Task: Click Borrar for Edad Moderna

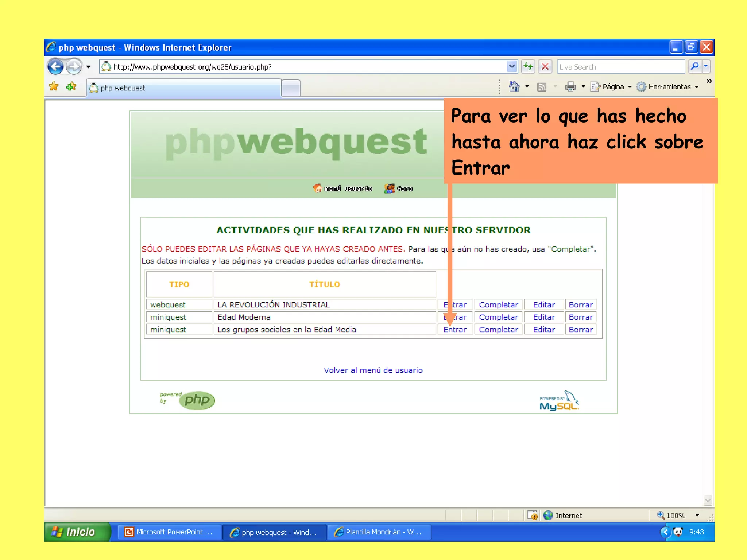Action: point(581,317)
